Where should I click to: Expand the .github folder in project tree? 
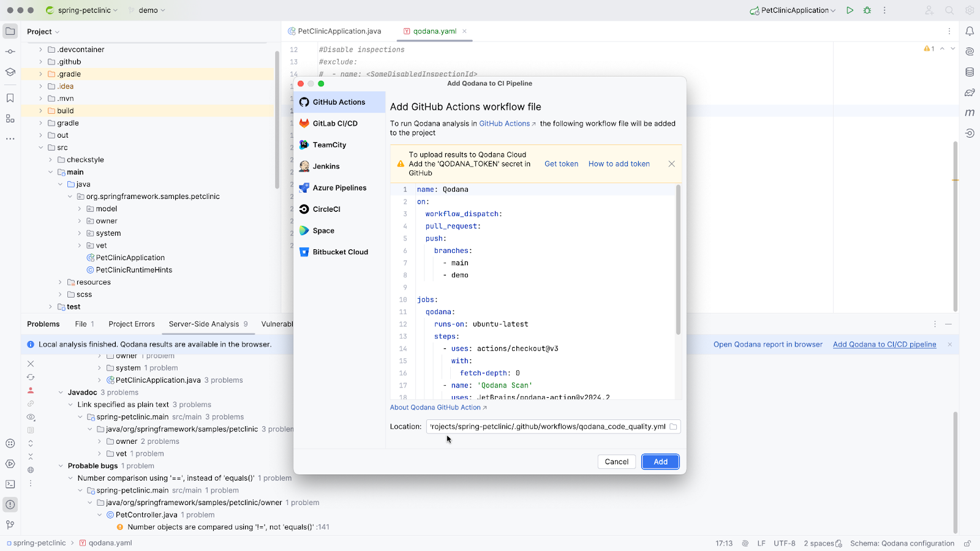(x=41, y=62)
